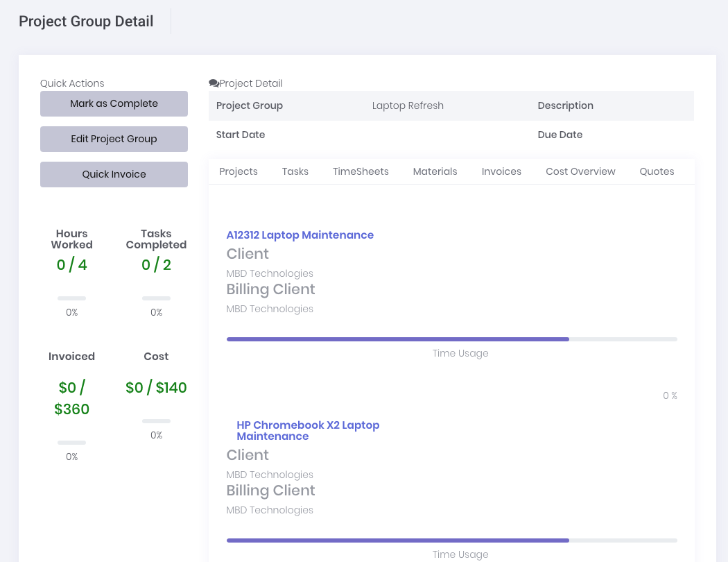Show the Cost Overview tab

click(x=580, y=171)
